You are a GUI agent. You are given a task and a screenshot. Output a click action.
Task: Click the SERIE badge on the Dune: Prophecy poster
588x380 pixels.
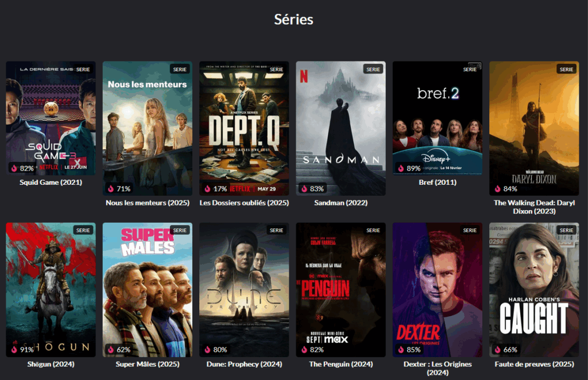point(276,230)
